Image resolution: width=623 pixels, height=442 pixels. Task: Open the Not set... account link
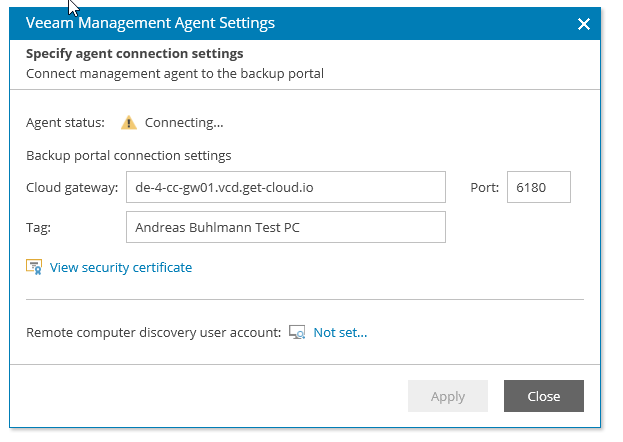click(x=340, y=332)
